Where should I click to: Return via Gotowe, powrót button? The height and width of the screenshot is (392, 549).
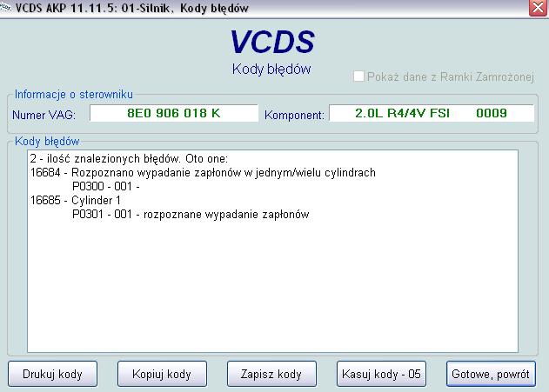click(491, 374)
